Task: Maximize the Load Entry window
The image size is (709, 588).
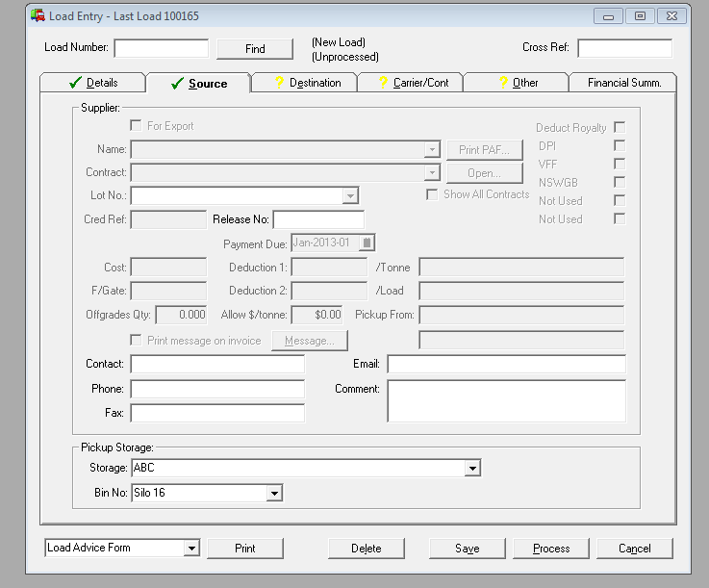Action: 640,16
